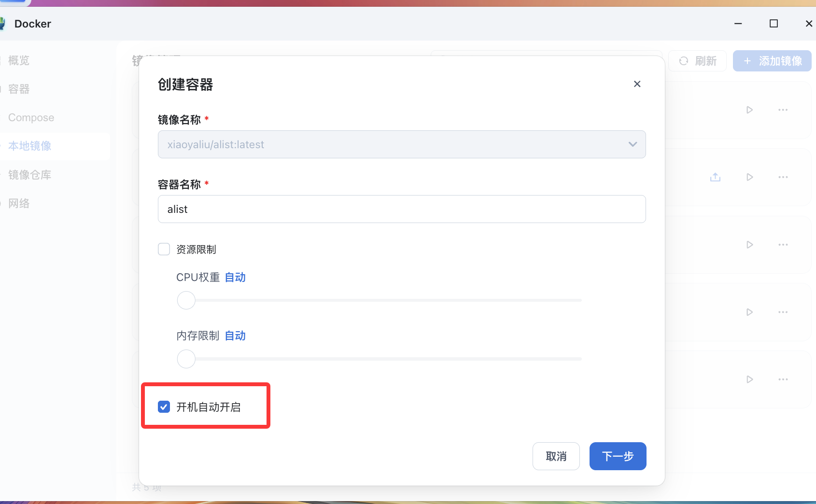
Task: Close the 创建容器 dialog with the X icon
Action: click(x=637, y=84)
